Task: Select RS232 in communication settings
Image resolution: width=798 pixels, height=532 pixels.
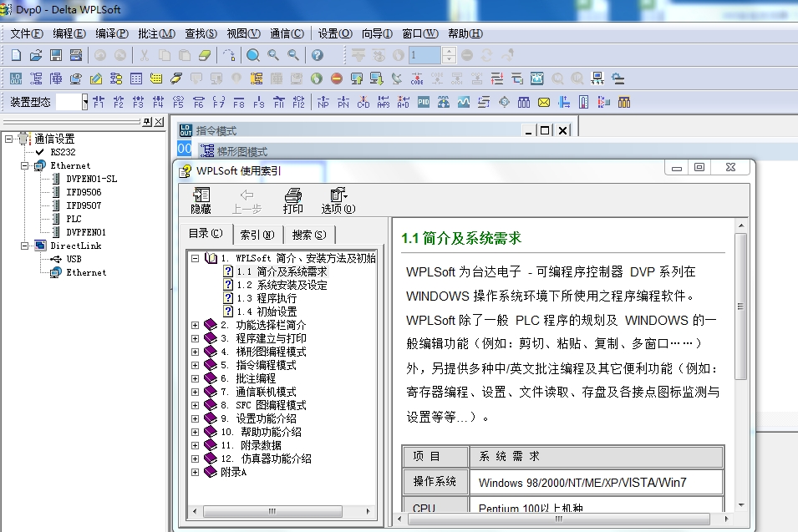Action: [63, 152]
